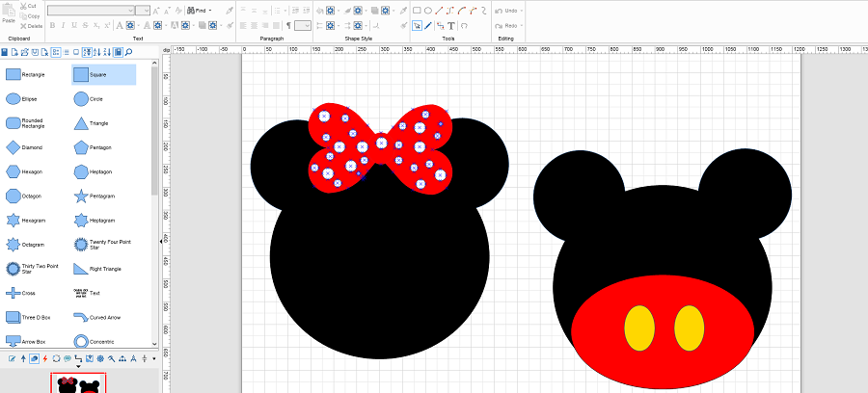
Task: Click the page thumbnail preview
Action: (x=79, y=383)
